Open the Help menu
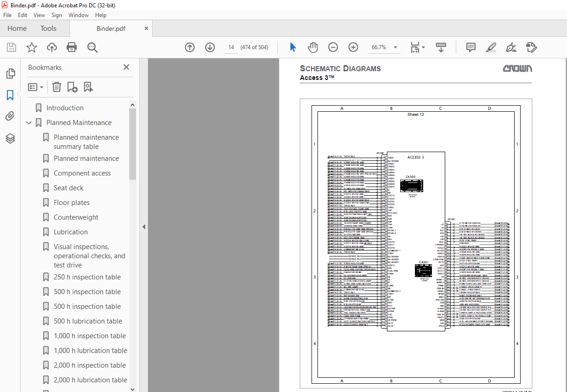567x392 pixels. 101,15
